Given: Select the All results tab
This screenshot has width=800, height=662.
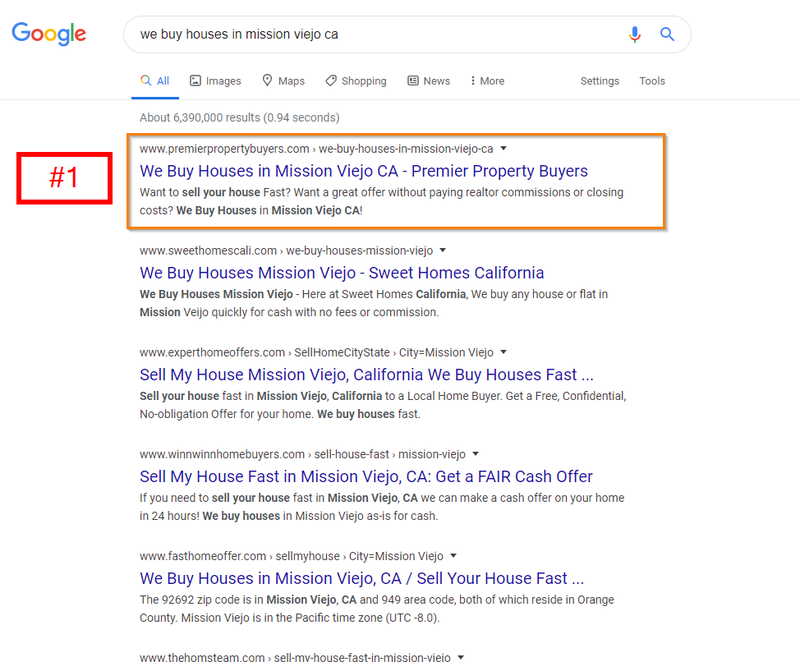Looking at the screenshot, I should pos(155,81).
